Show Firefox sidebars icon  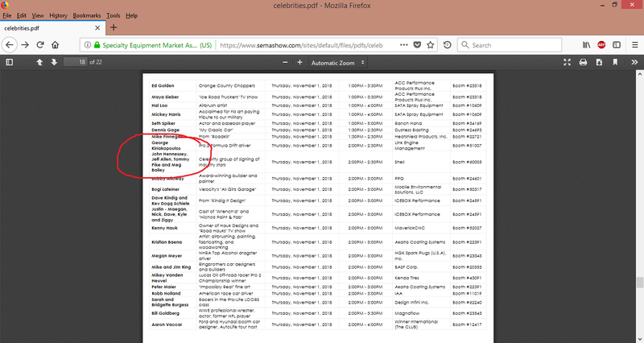pos(617,45)
